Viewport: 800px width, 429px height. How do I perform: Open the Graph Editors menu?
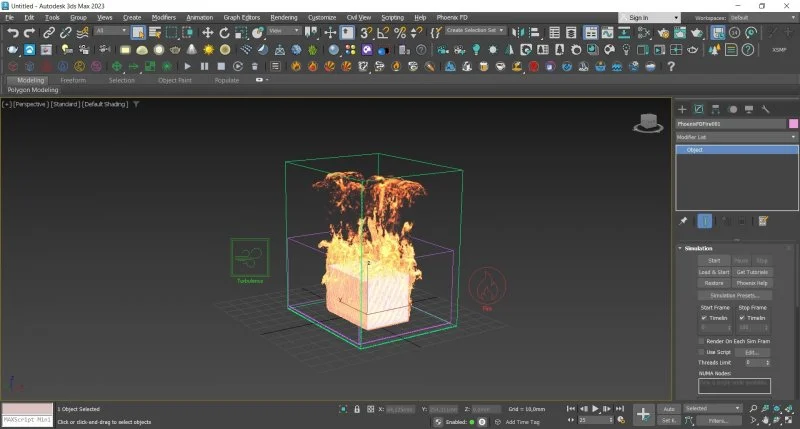(x=241, y=17)
